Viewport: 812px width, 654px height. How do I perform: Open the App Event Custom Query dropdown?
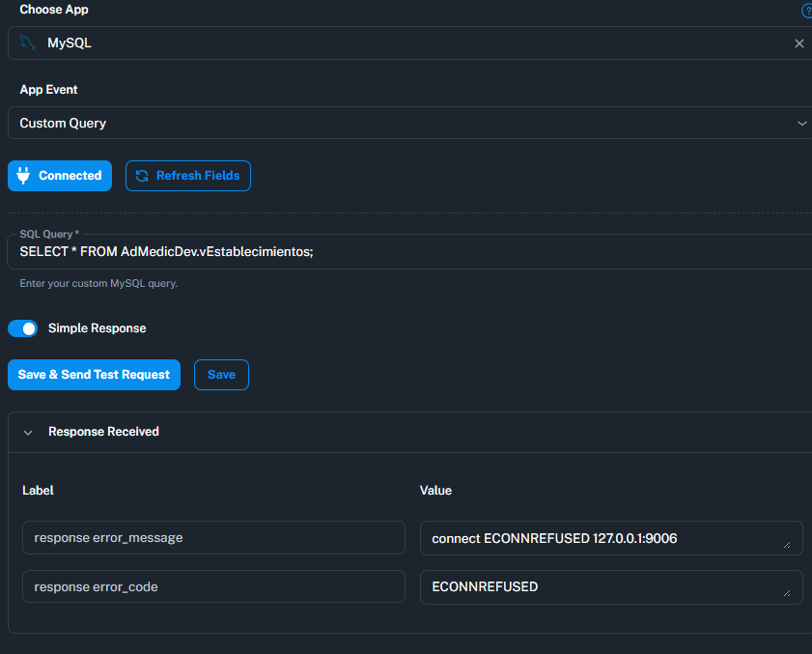pyautogui.click(x=409, y=123)
